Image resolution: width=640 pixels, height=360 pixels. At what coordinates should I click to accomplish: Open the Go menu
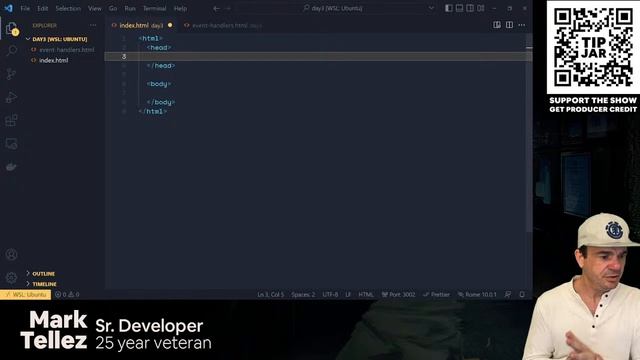(x=113, y=8)
